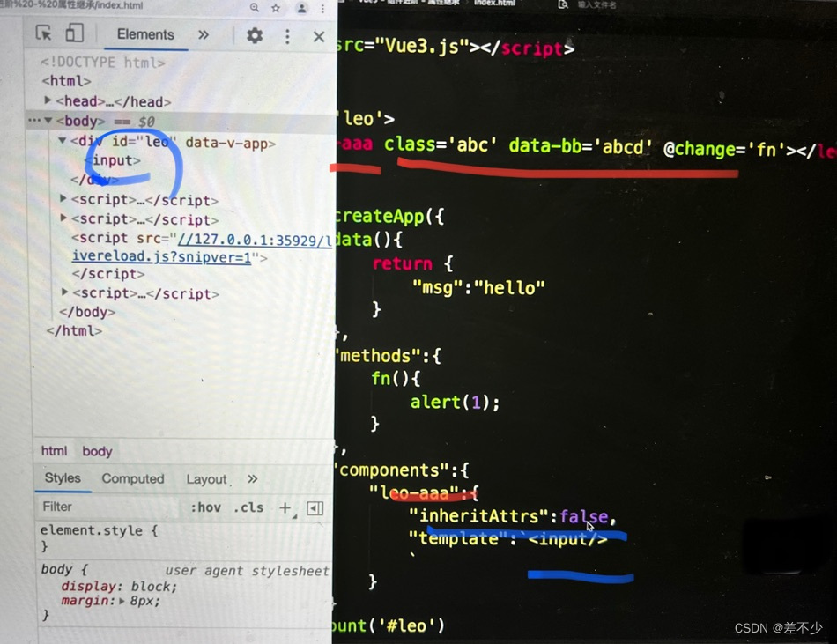Screen dimensions: 837x644
Task: Select the index.html editor tab
Action: point(495,4)
